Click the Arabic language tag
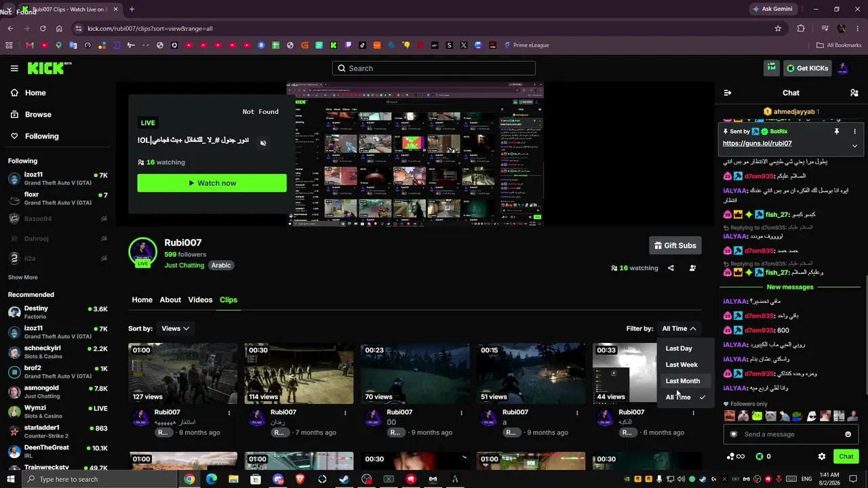The image size is (868, 488). (x=221, y=265)
